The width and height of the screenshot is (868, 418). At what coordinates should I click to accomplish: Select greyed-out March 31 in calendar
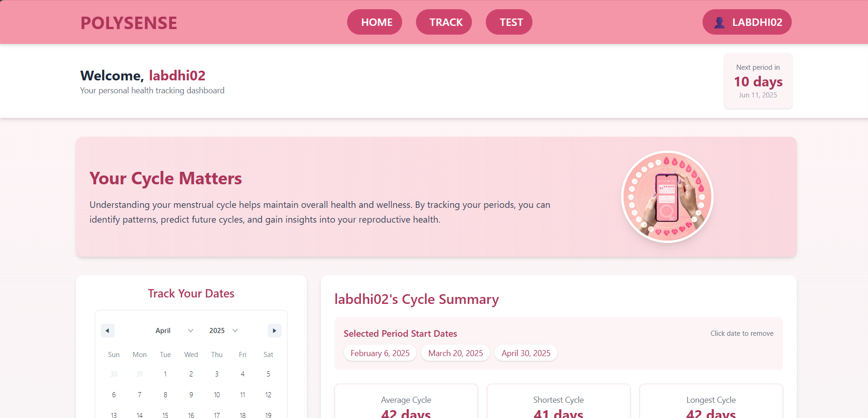[140, 374]
